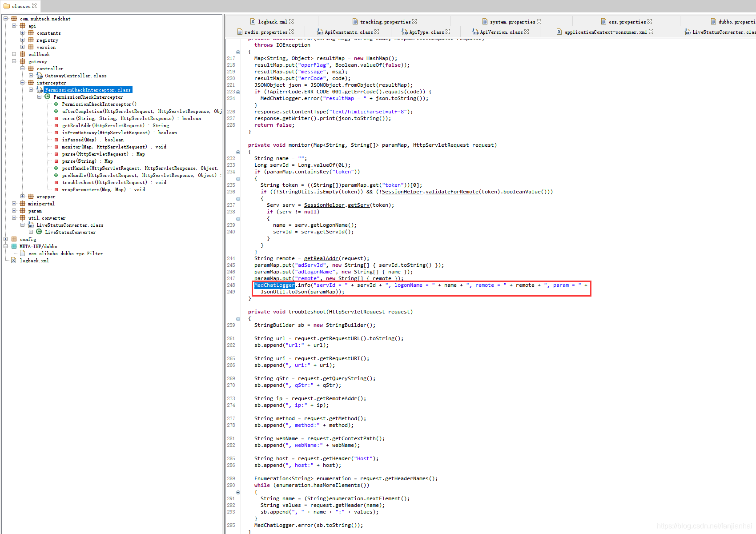Close the ApiType.class tab
This screenshot has width=756, height=534.
click(448, 32)
